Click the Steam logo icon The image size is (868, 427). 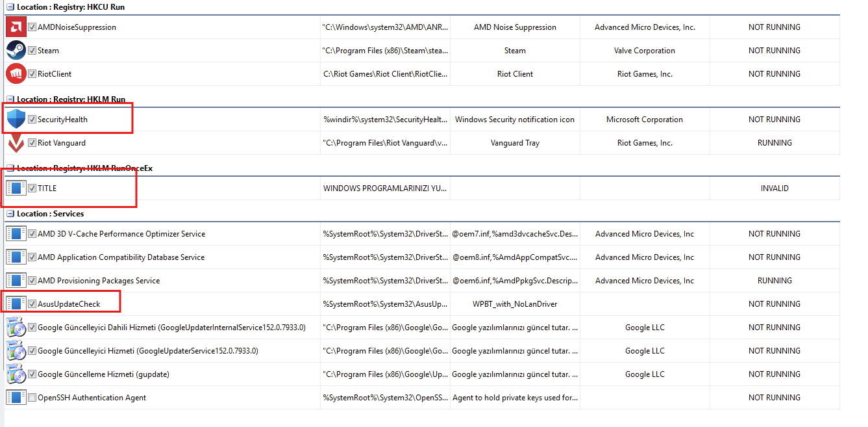(16, 51)
